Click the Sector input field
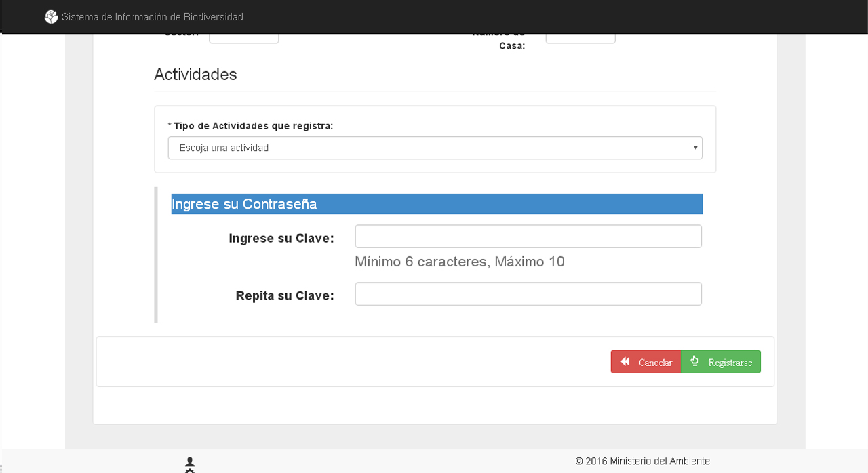The image size is (868, 473). (243, 38)
